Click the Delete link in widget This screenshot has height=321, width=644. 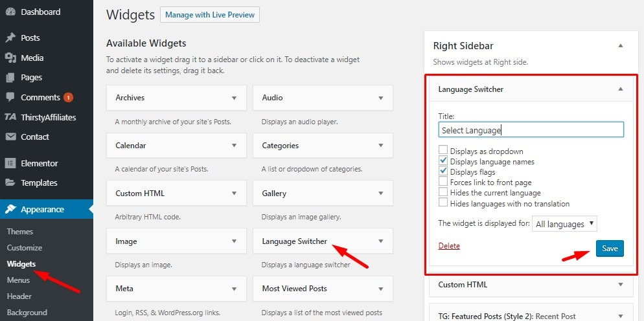[x=449, y=246]
